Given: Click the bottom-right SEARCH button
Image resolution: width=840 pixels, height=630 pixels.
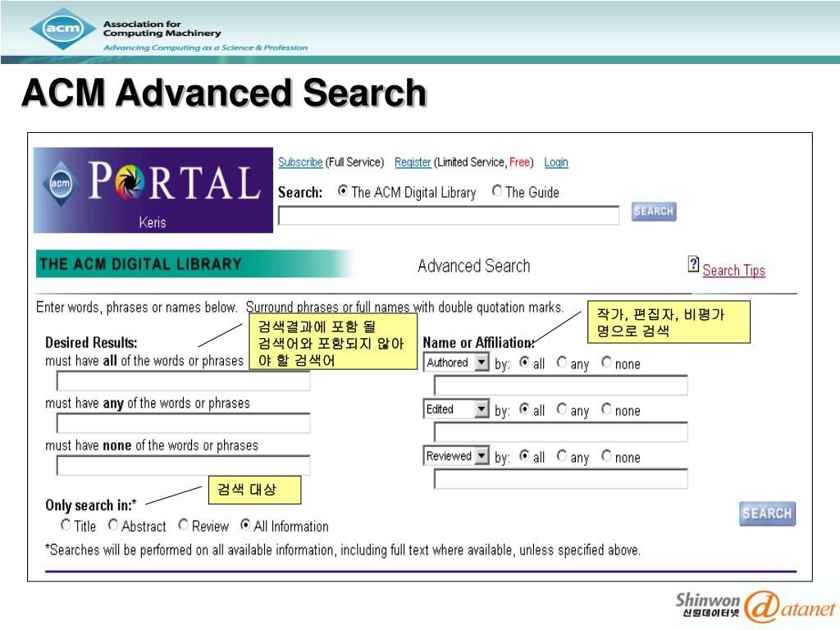Looking at the screenshot, I should (x=767, y=514).
